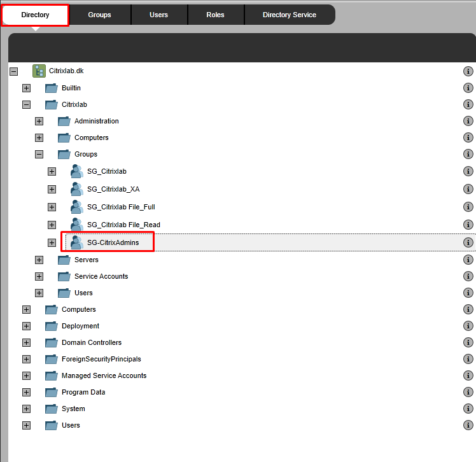Expand the Domain Controllers folder

pyautogui.click(x=27, y=343)
